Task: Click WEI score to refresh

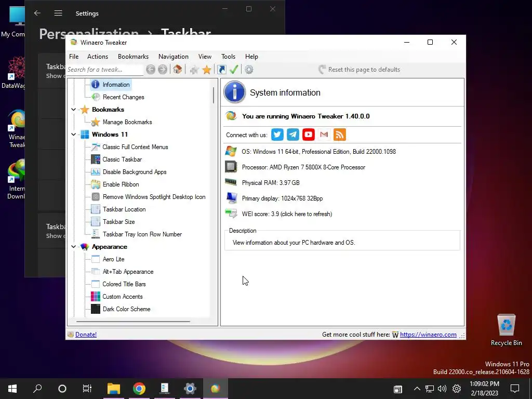Action: [287, 214]
